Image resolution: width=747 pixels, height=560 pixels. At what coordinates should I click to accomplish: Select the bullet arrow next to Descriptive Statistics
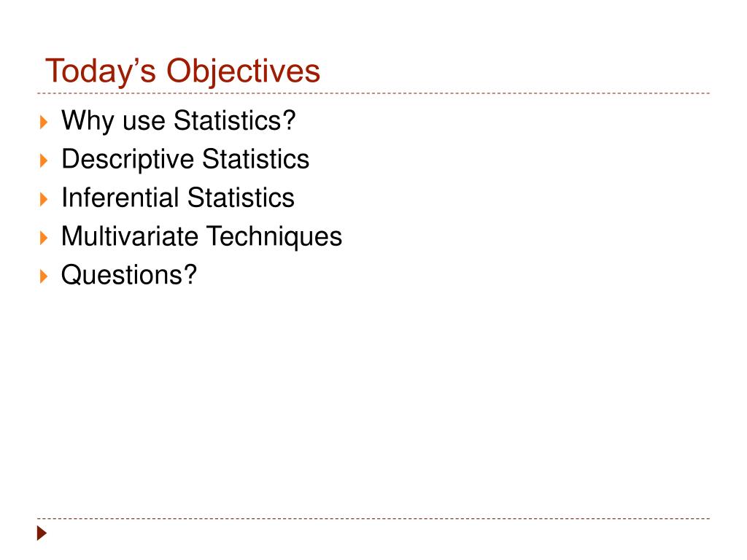[x=44, y=161]
